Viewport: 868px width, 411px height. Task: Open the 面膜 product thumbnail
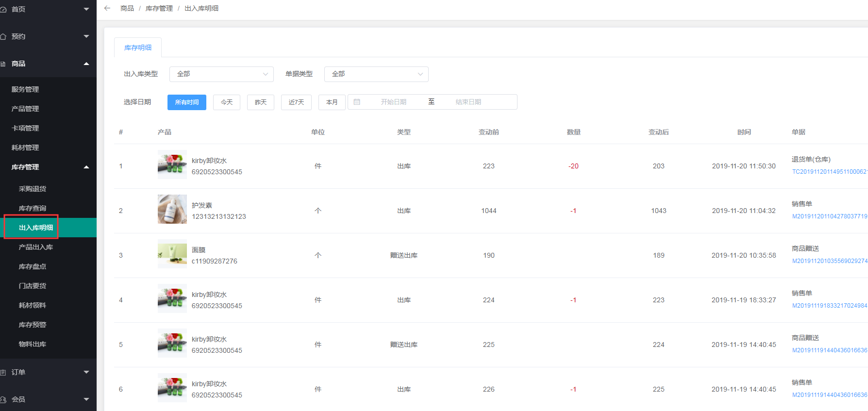click(172, 254)
